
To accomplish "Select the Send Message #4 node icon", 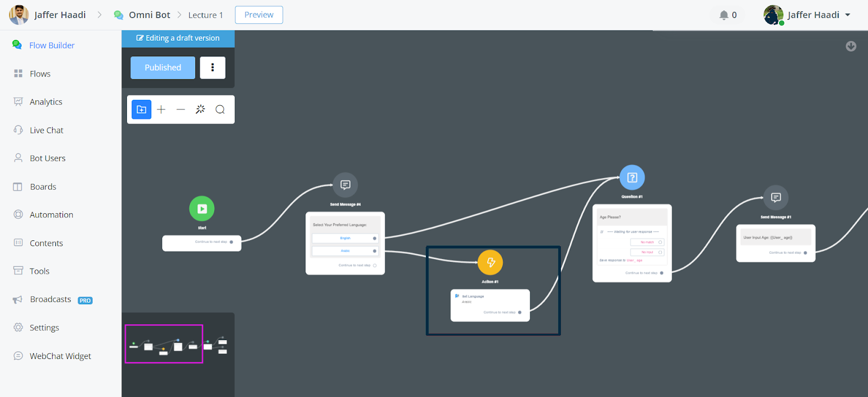I will pos(345,185).
